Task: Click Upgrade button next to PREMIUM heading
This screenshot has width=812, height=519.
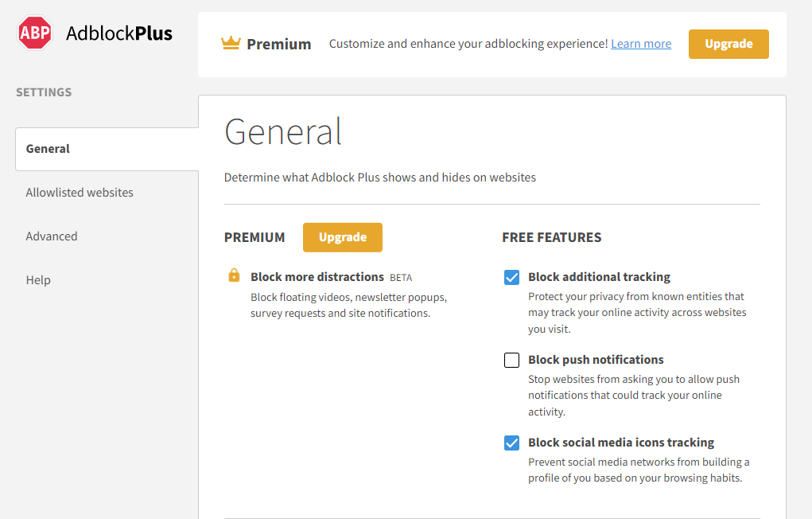Action: [x=343, y=237]
